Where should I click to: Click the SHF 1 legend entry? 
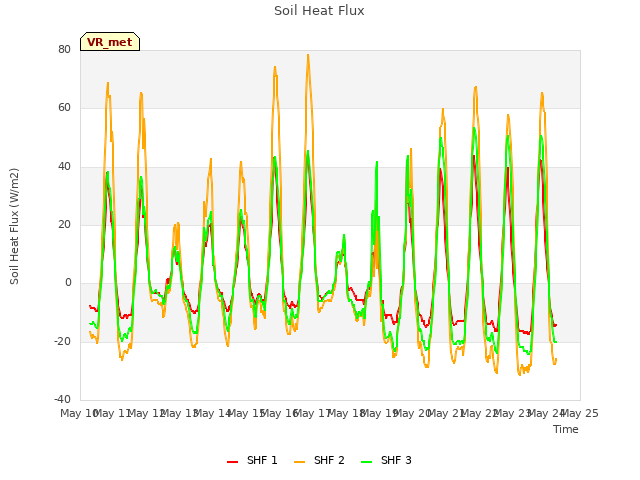tap(252, 460)
